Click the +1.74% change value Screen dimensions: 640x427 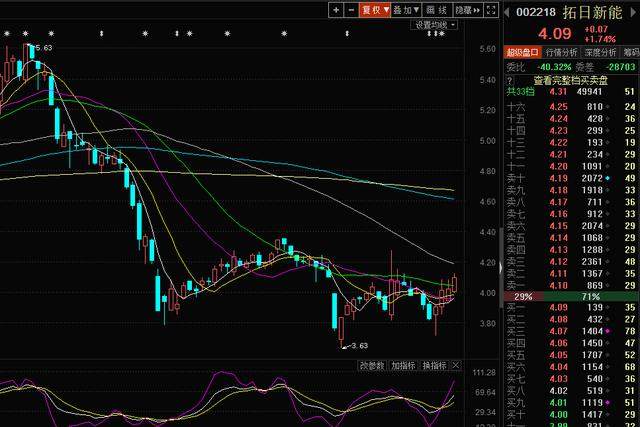tap(600, 39)
